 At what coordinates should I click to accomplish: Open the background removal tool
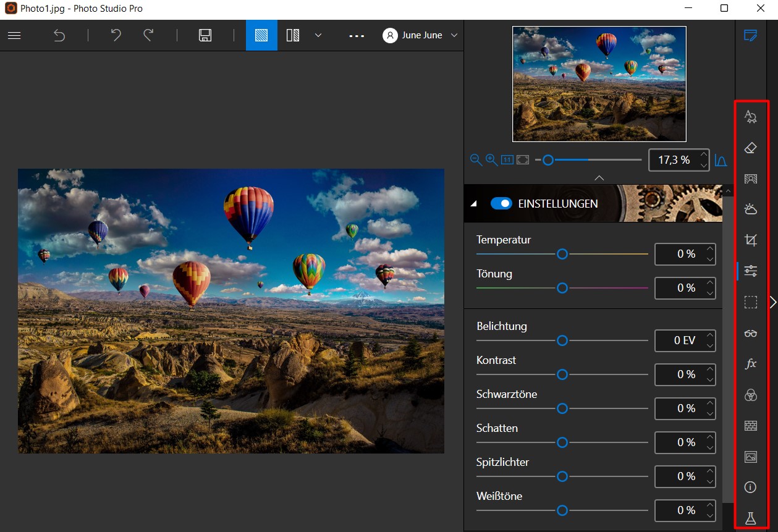(751, 179)
